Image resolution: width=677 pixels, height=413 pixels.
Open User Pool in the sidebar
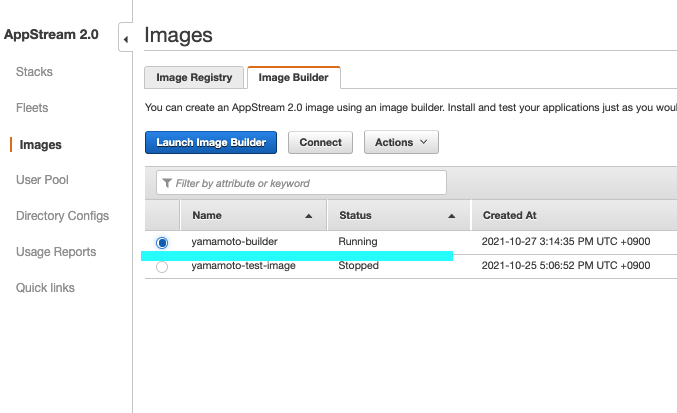click(42, 180)
